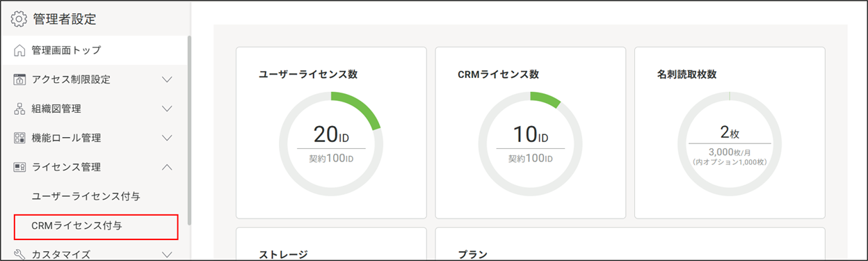Collapse the ライセンス管理 section chevron

pos(167,167)
